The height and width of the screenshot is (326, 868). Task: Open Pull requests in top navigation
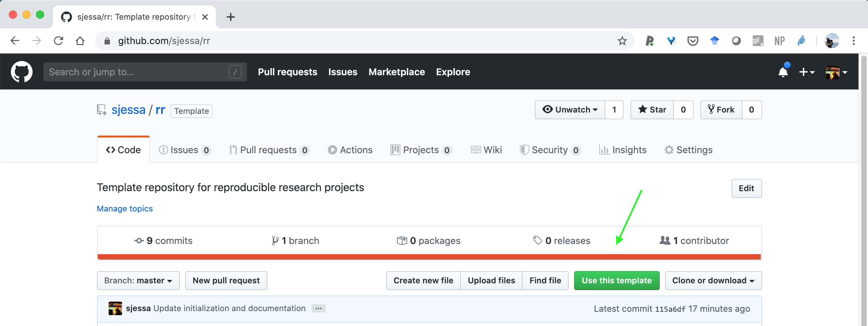287,72
